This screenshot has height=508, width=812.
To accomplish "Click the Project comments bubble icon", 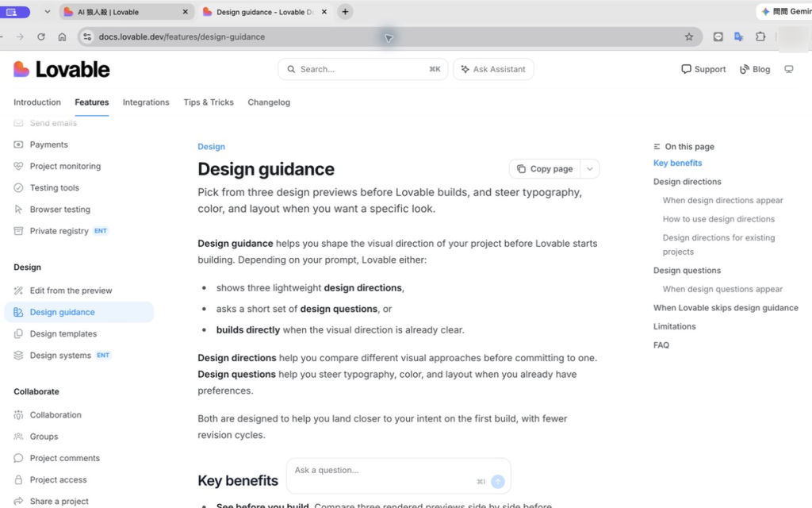I will click(19, 458).
